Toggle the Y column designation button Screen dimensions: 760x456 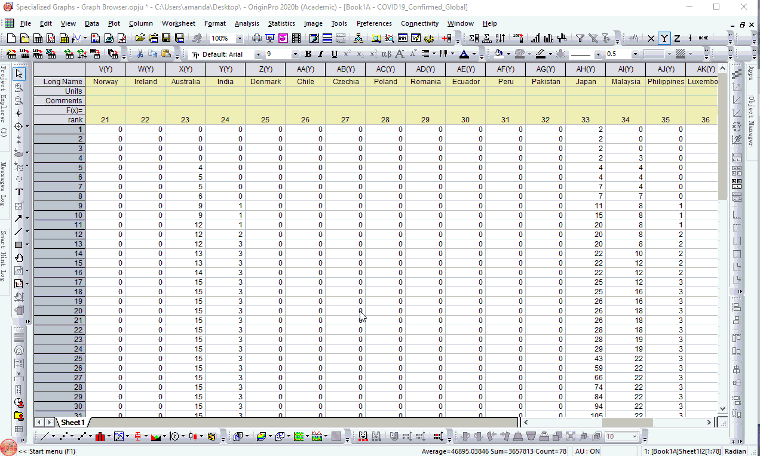pos(664,38)
